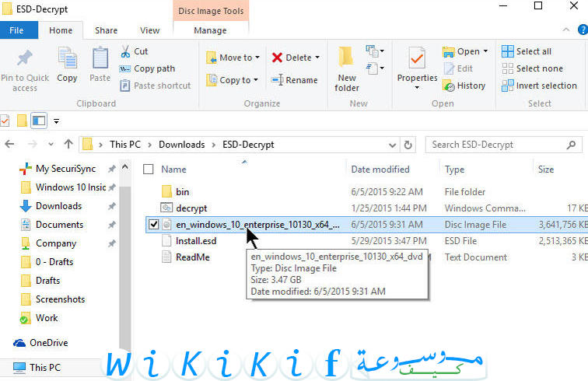Rename the selected disc image
The image size is (588, 381).
click(294, 80)
